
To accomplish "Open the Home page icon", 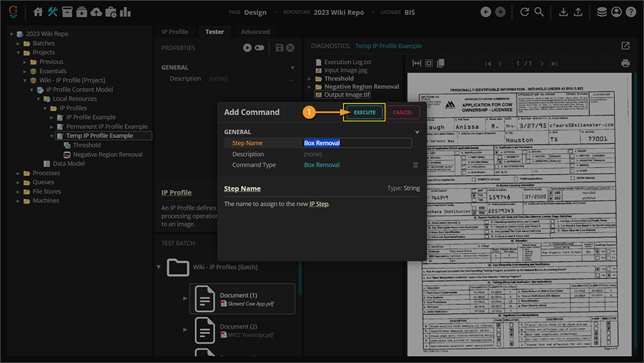I will point(38,12).
